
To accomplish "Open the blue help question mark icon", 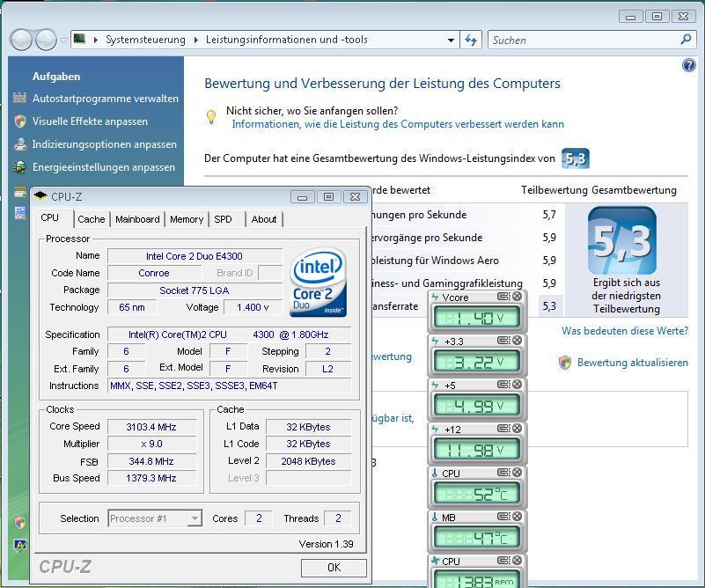I will pos(689,65).
